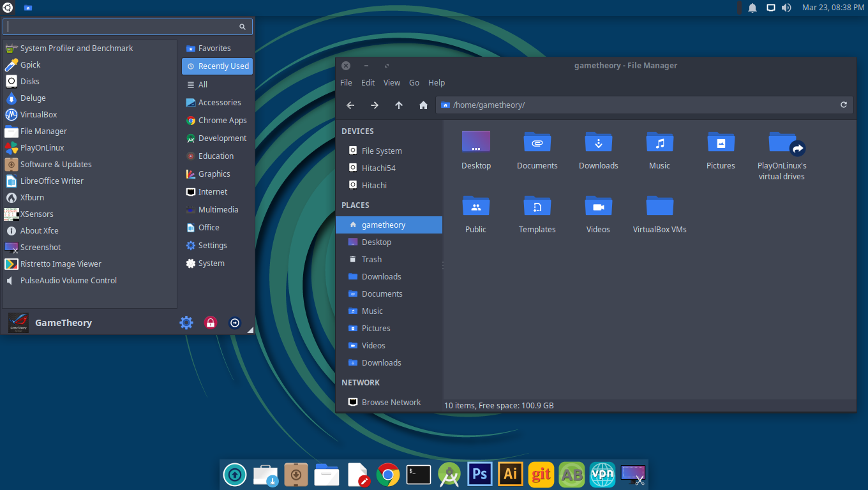Navigate up to the parent directory
This screenshot has height=490, width=868.
coord(399,105)
